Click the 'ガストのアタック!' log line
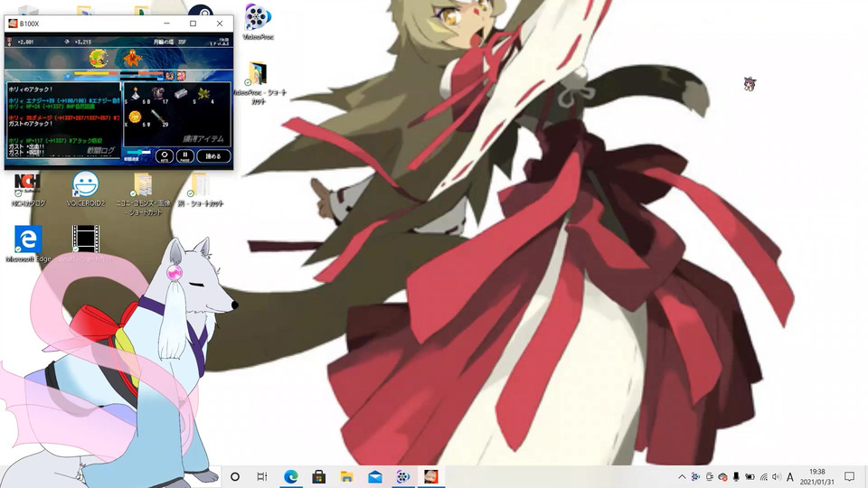 31,124
